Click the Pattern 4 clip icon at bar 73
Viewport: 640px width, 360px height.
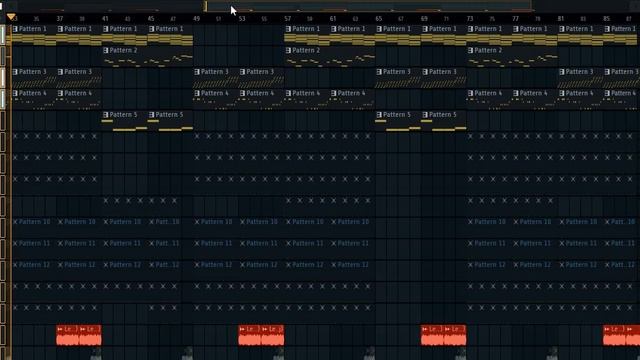point(471,93)
